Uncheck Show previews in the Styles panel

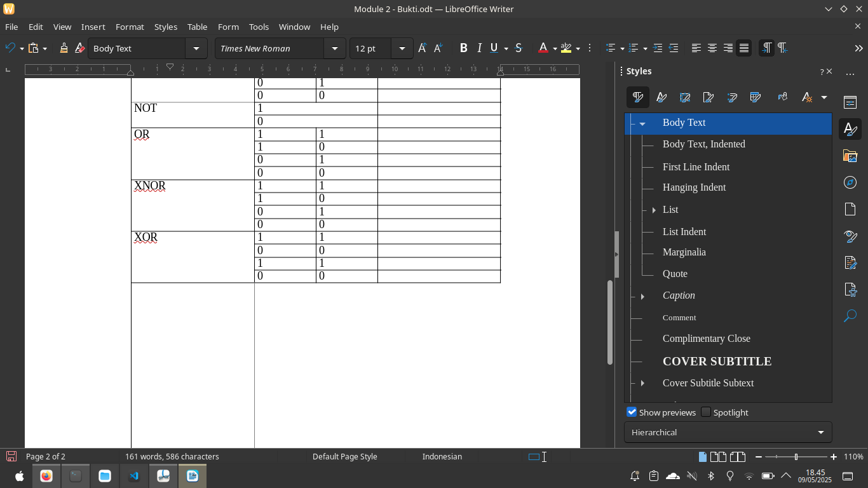tap(632, 412)
